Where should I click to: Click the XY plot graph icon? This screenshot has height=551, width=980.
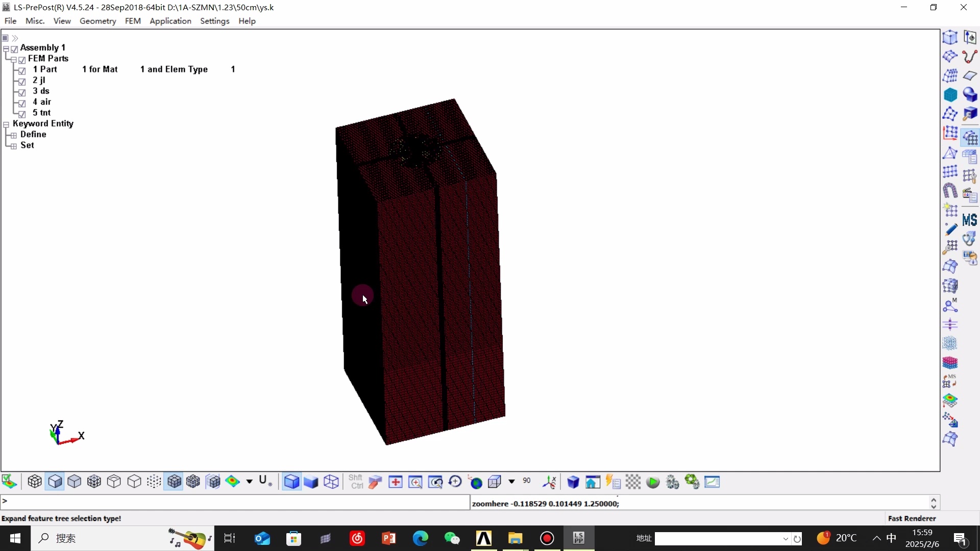pos(712,482)
